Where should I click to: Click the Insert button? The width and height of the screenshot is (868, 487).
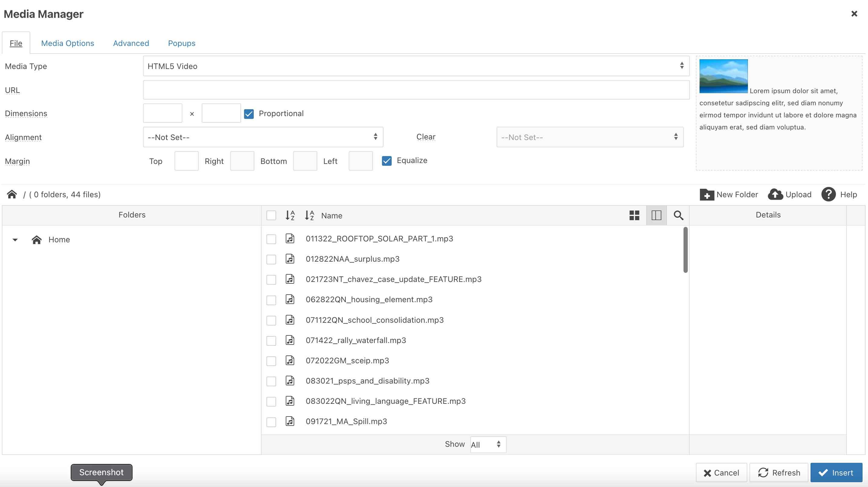[x=836, y=472]
